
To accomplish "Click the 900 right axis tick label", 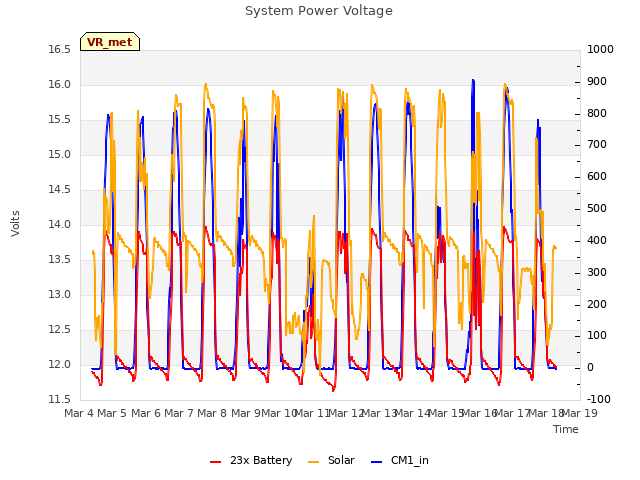I will [x=597, y=82].
